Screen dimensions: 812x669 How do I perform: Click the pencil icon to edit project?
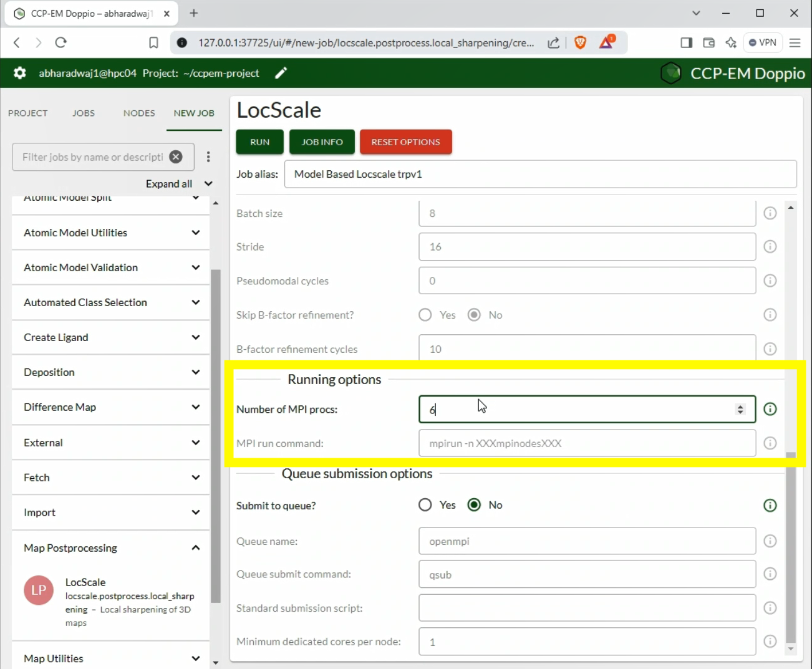[x=281, y=73]
